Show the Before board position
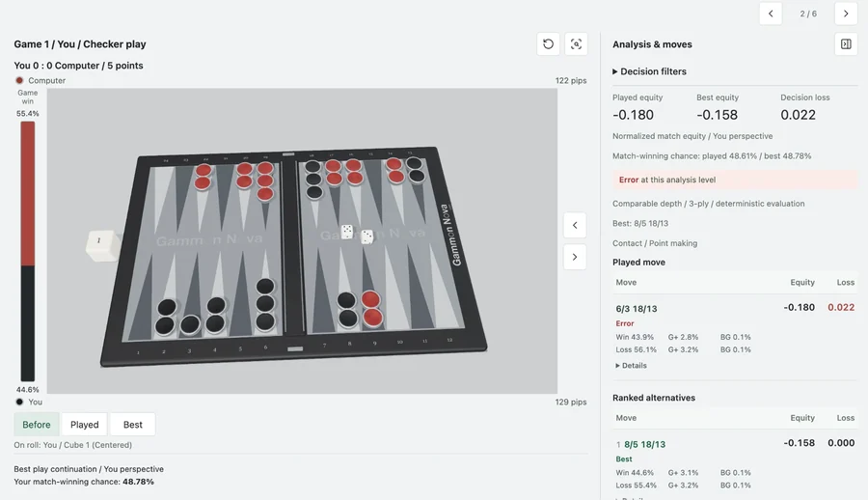The height and width of the screenshot is (500, 868). pyautogui.click(x=37, y=425)
